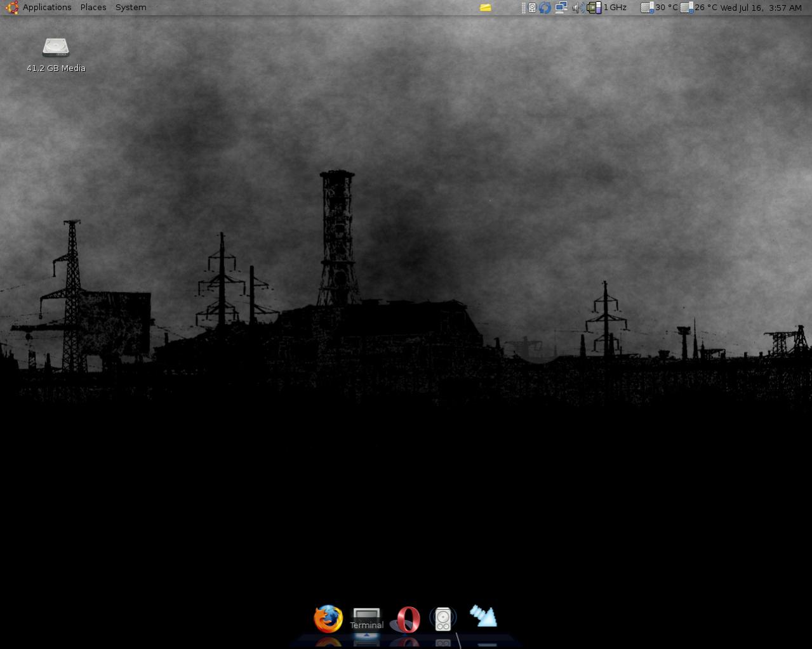Click the 30 °C temperature sensor icon
Viewport: 812px width, 649px height.
pyautogui.click(x=647, y=8)
